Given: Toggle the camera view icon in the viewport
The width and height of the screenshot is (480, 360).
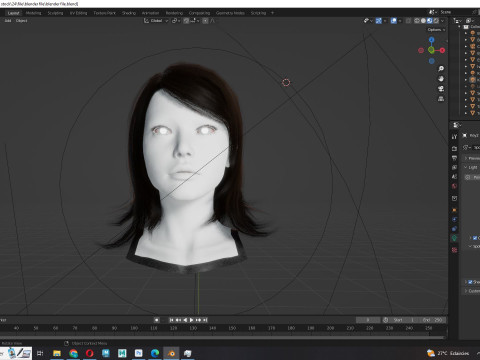Looking at the screenshot, I should coord(441,89).
